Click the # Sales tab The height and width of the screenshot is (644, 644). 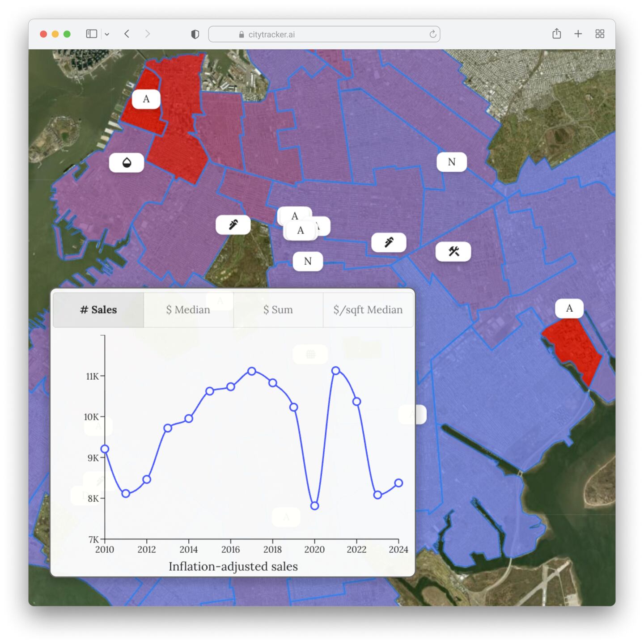[97, 309]
